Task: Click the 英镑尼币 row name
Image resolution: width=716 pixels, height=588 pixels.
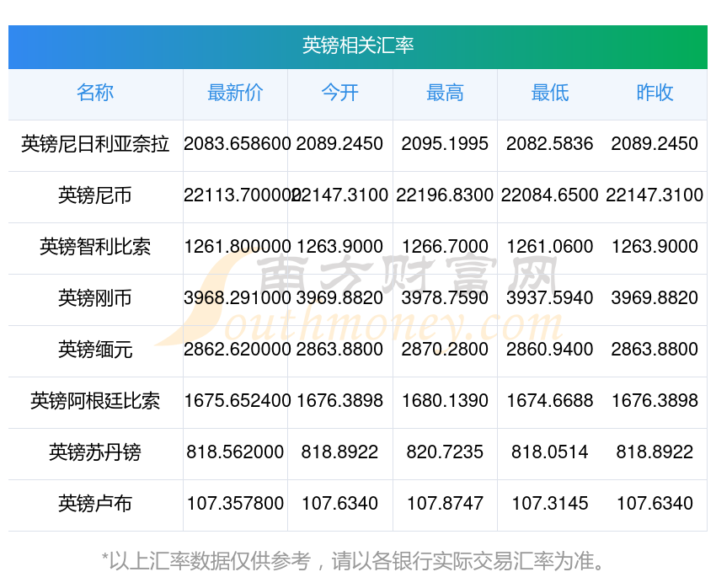Action: (x=95, y=195)
